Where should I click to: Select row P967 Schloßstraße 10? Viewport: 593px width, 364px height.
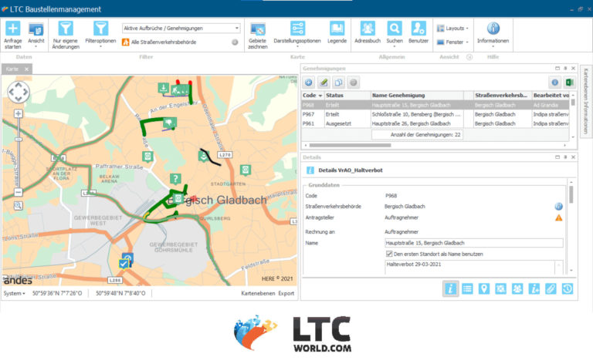pyautogui.click(x=435, y=114)
